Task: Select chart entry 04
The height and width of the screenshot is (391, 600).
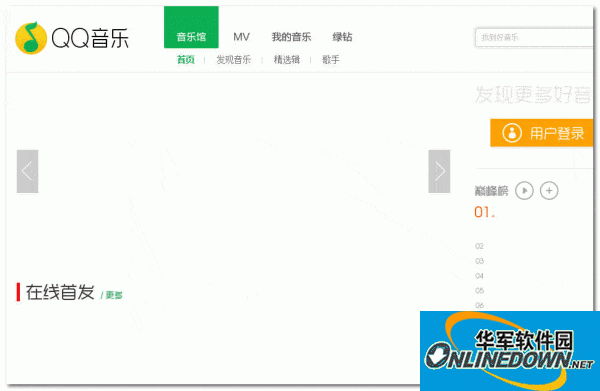Action: pos(479,276)
